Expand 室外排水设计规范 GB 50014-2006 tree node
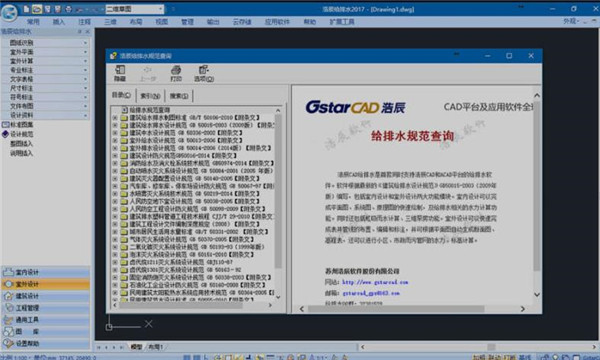 115,148
